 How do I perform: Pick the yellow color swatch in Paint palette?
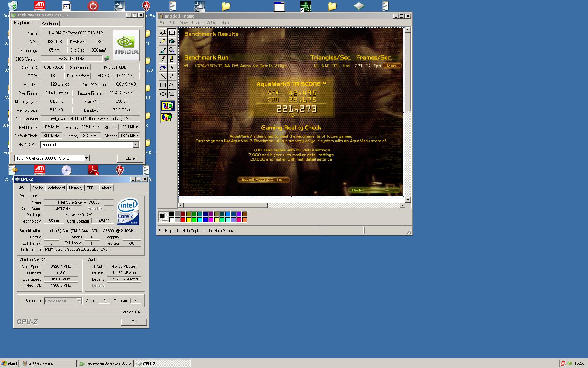(x=188, y=220)
